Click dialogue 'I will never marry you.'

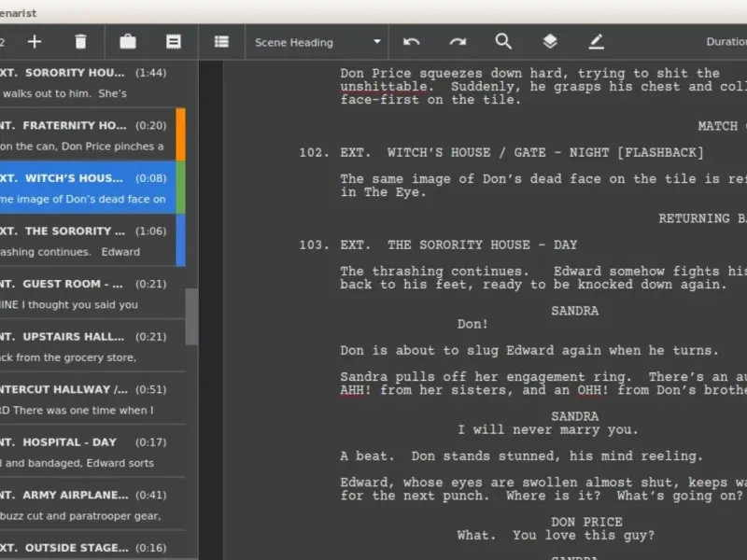pyautogui.click(x=547, y=429)
